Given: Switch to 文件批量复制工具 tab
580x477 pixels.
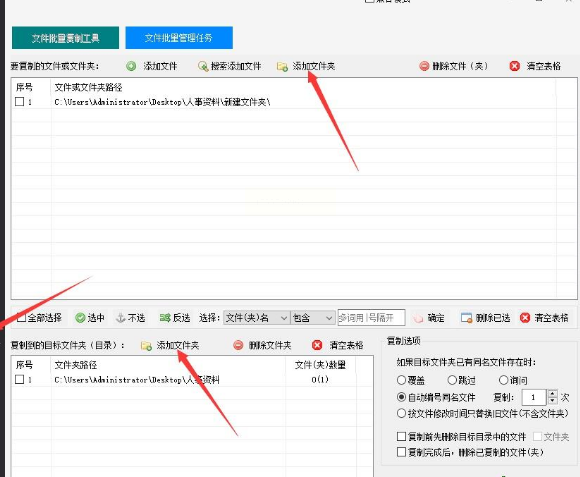Looking at the screenshot, I should pos(65,38).
